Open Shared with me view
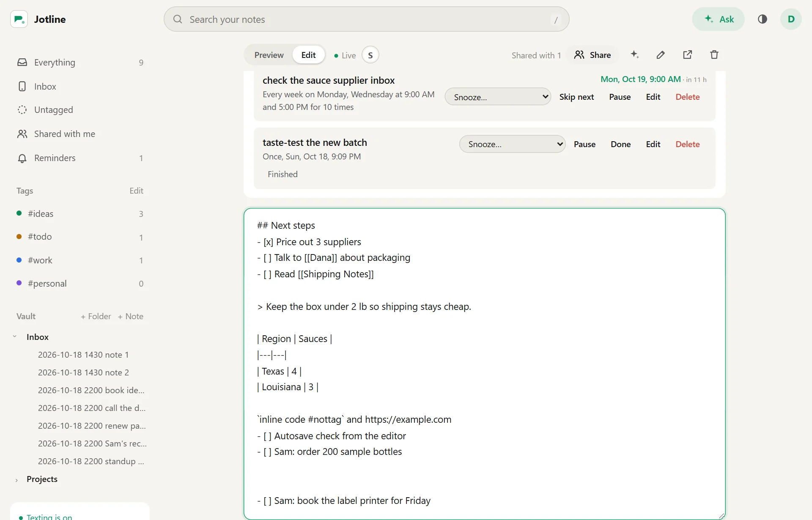812x520 pixels. click(x=80, y=134)
